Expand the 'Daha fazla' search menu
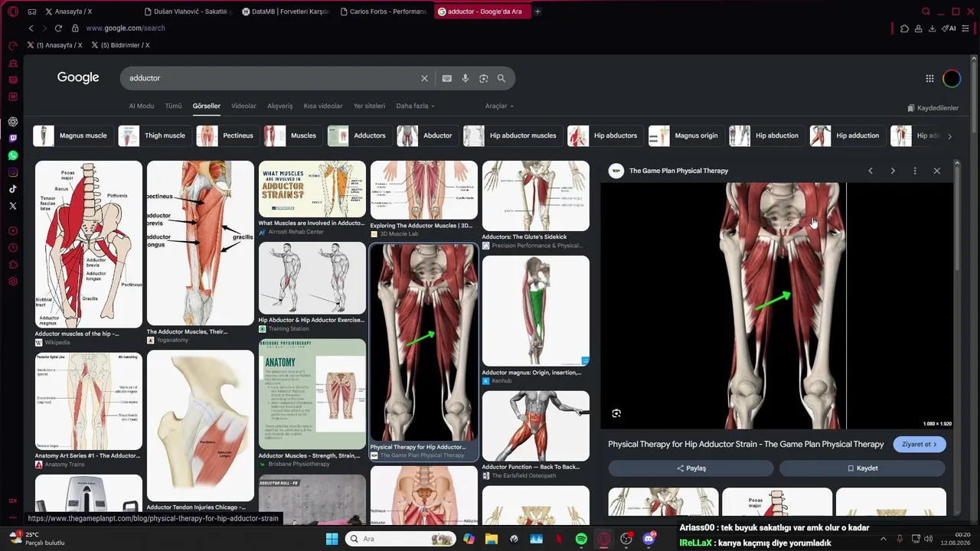This screenshot has height=551, width=980. click(x=415, y=106)
